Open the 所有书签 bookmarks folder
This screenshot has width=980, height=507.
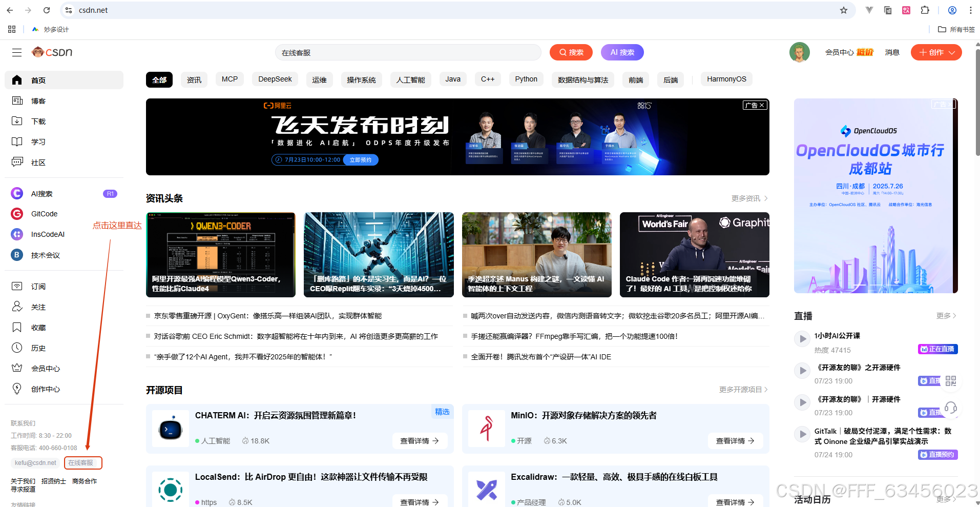(x=956, y=29)
